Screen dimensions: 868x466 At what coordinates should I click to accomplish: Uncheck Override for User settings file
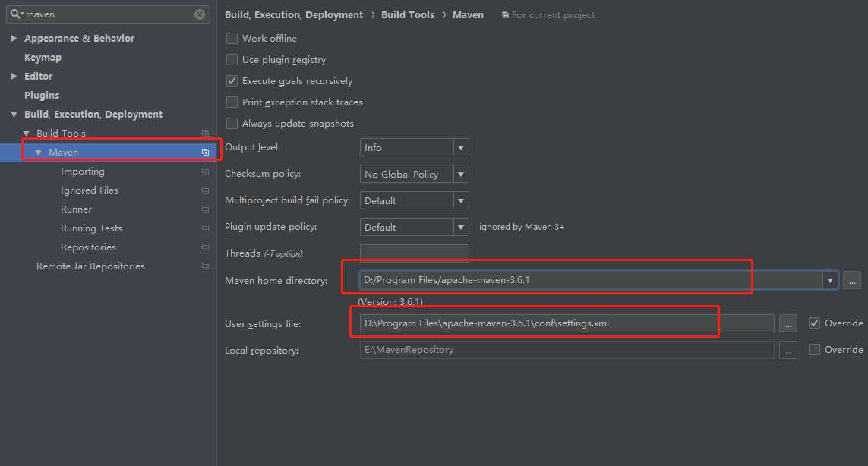point(814,323)
